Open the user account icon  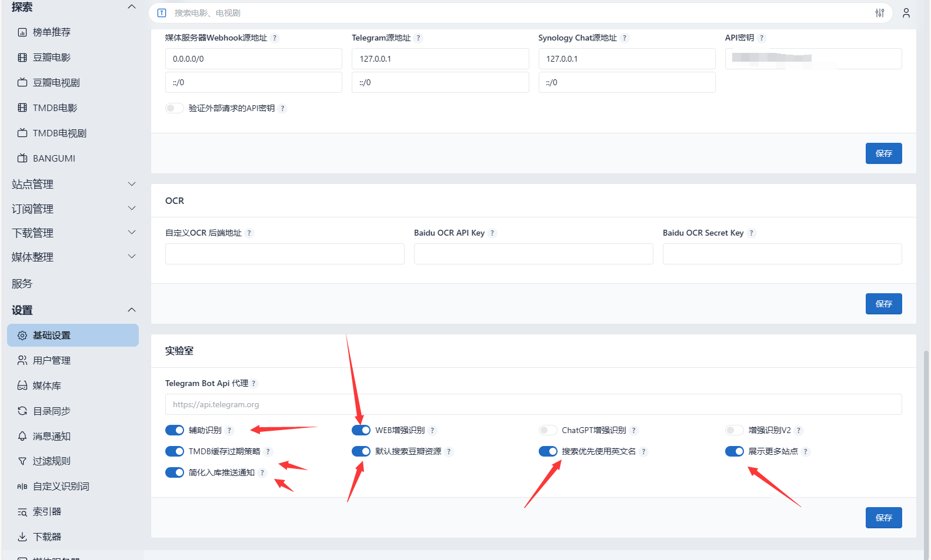pyautogui.click(x=906, y=13)
